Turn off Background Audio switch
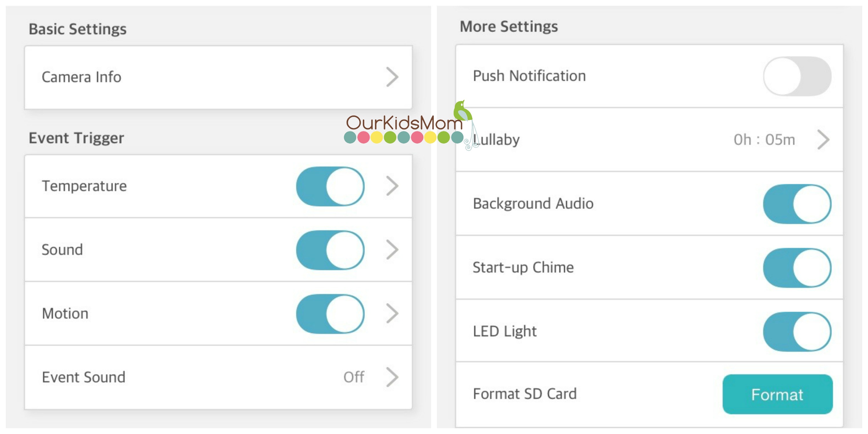Screen dimensions: 868x434 (797, 204)
